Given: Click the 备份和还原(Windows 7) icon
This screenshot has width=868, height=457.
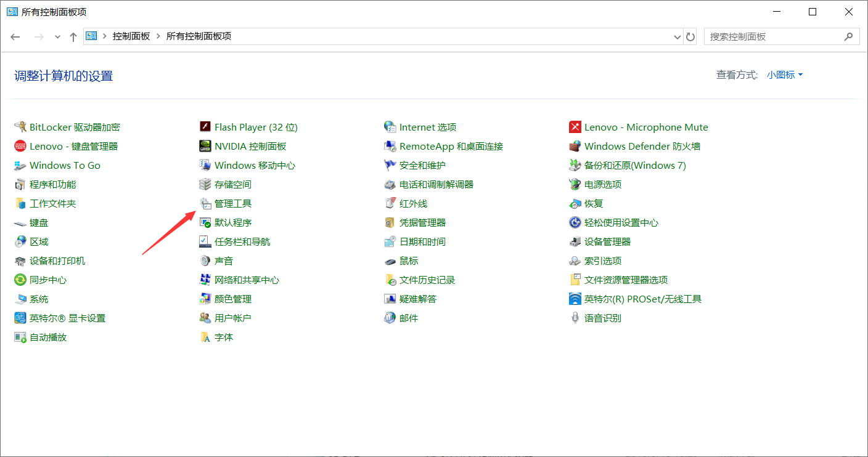Looking at the screenshot, I should (x=575, y=165).
